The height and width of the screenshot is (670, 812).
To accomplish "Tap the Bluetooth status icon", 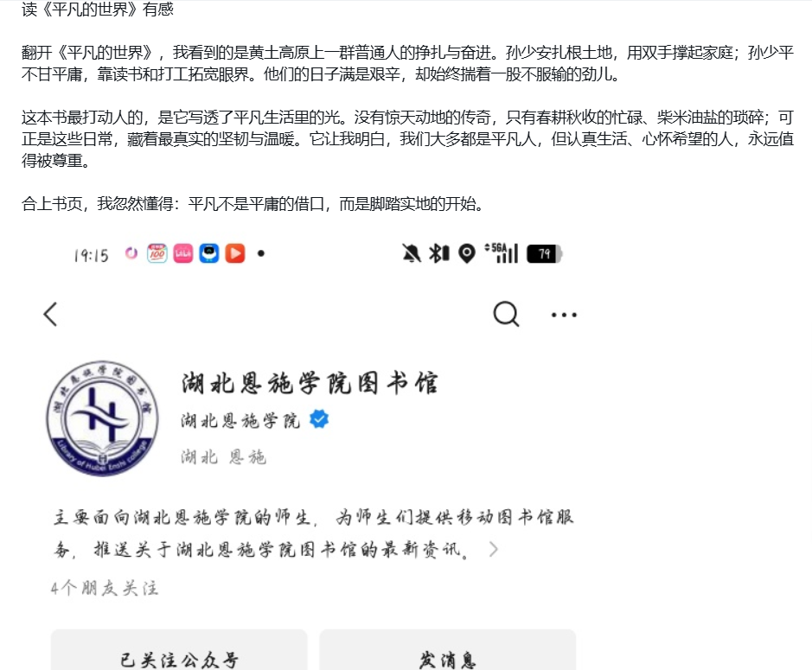I will (x=438, y=253).
